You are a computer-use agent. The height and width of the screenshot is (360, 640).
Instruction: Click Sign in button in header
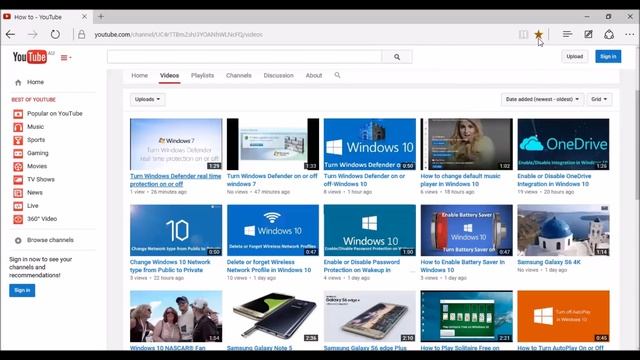(608, 56)
